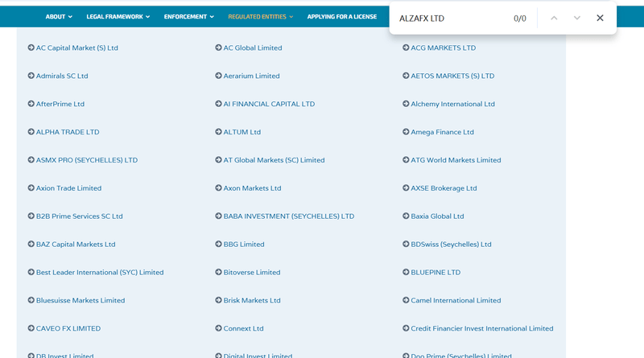Open Doo Prime (Seychelles) Limited link
Viewport: 644px width, 358px height.
[461, 356]
